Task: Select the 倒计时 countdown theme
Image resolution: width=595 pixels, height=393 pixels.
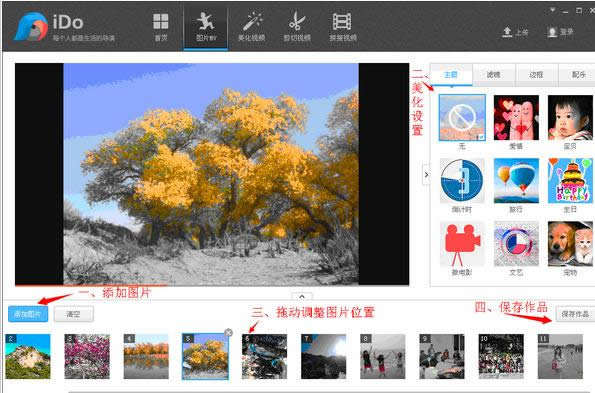Action: pyautogui.click(x=462, y=181)
